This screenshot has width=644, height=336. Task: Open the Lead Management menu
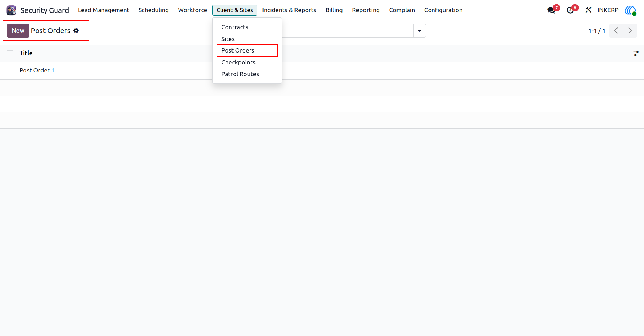click(x=103, y=10)
